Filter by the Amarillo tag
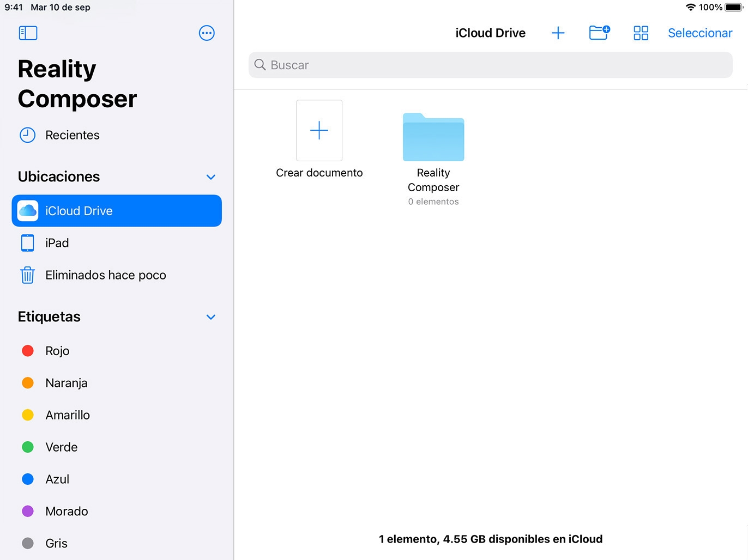The height and width of the screenshot is (560, 748). (x=117, y=415)
